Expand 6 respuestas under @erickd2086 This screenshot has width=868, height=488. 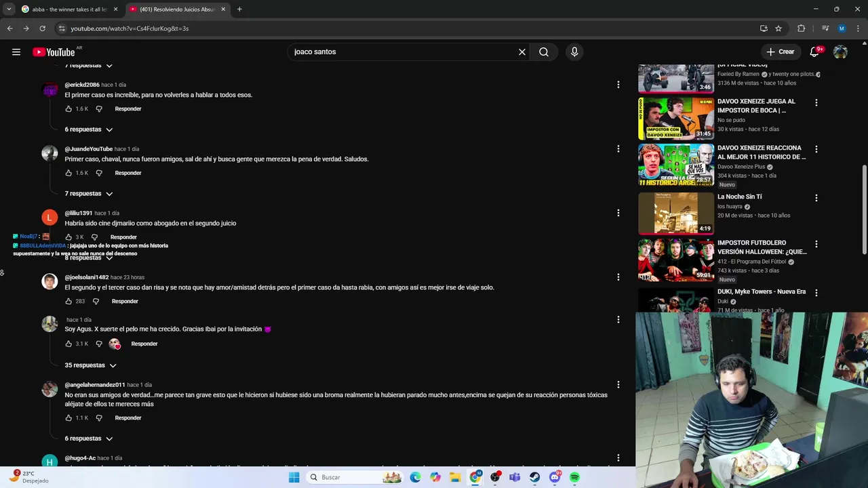pyautogui.click(x=89, y=129)
